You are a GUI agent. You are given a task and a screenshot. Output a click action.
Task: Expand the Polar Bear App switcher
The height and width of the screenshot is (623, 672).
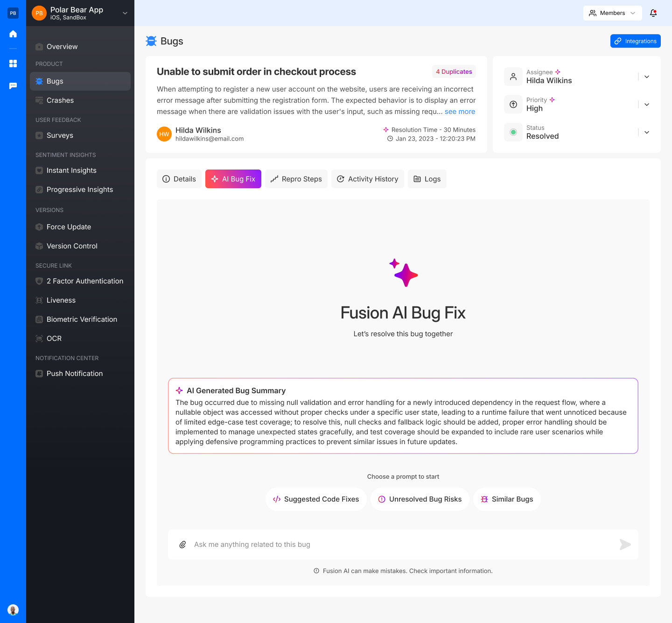click(125, 13)
